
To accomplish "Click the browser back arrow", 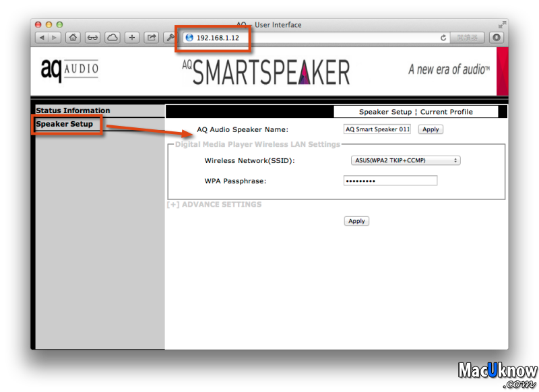I will pos(41,38).
